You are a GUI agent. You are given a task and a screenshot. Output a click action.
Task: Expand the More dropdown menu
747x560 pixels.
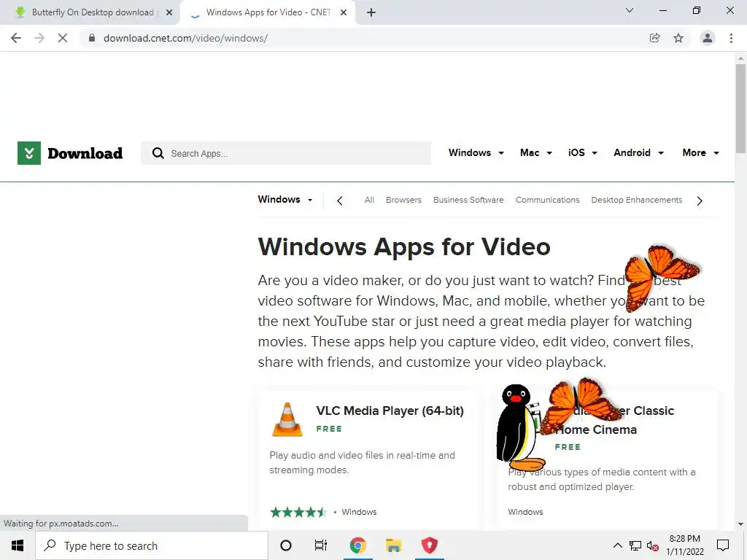pos(701,153)
